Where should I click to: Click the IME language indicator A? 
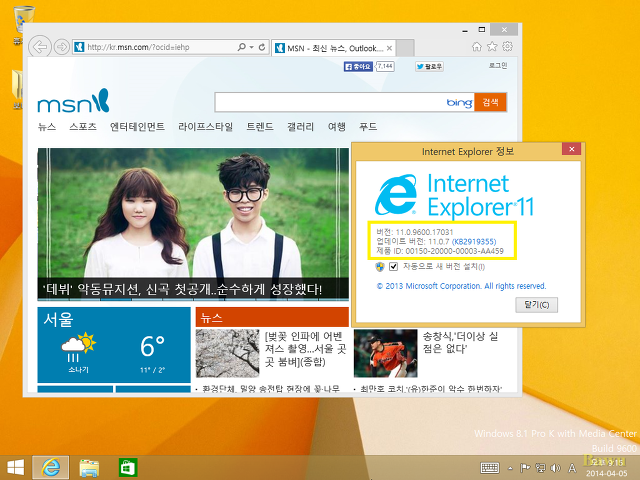pyautogui.click(x=572, y=468)
